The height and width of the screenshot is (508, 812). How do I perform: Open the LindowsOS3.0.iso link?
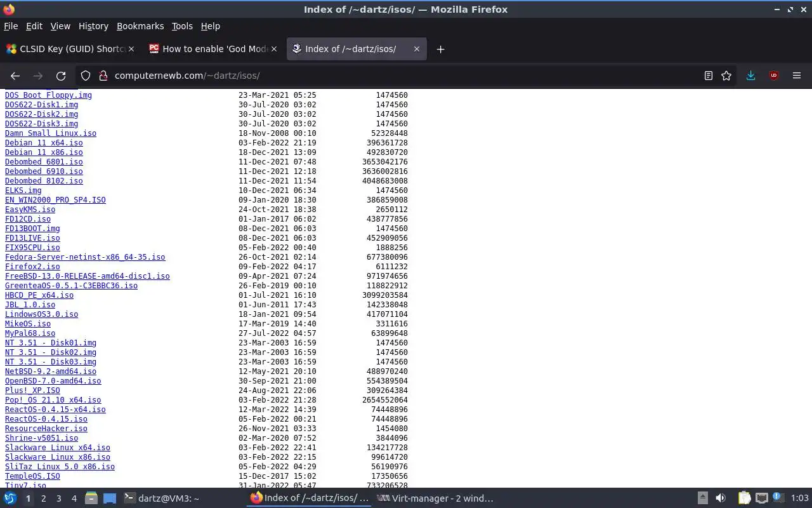(41, 314)
